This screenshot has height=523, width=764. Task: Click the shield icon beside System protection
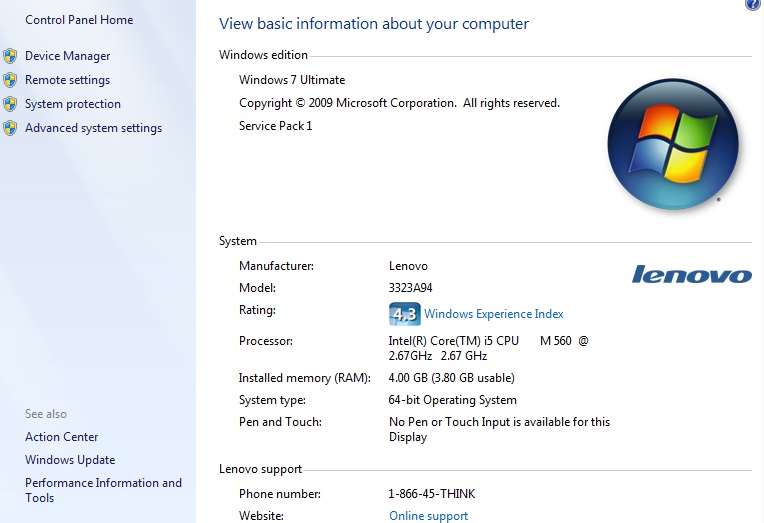coord(10,104)
